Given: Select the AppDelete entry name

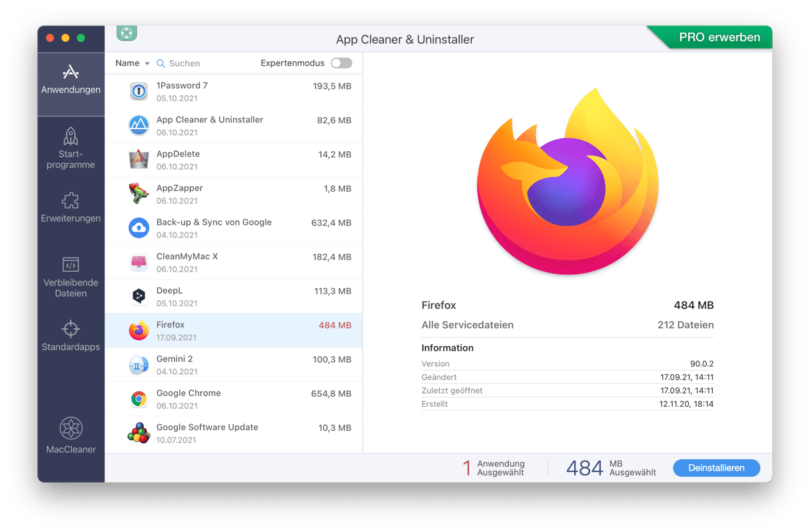Looking at the screenshot, I should point(178,154).
